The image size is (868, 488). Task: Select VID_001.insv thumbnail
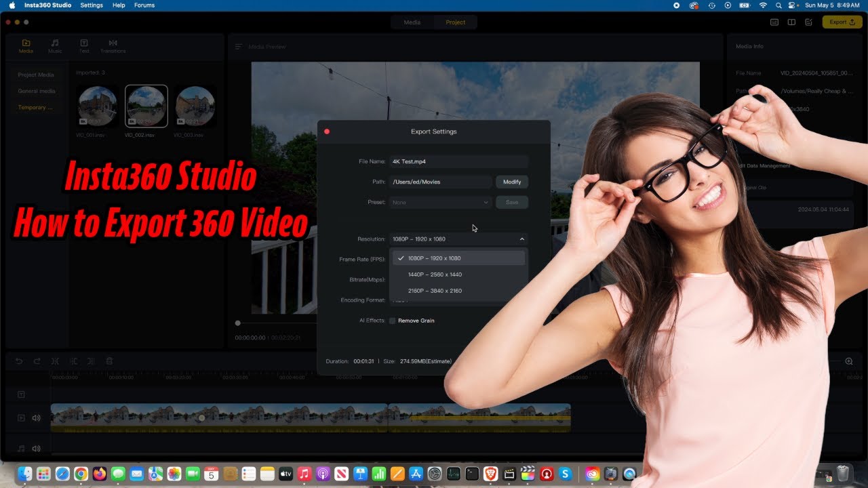[98, 106]
